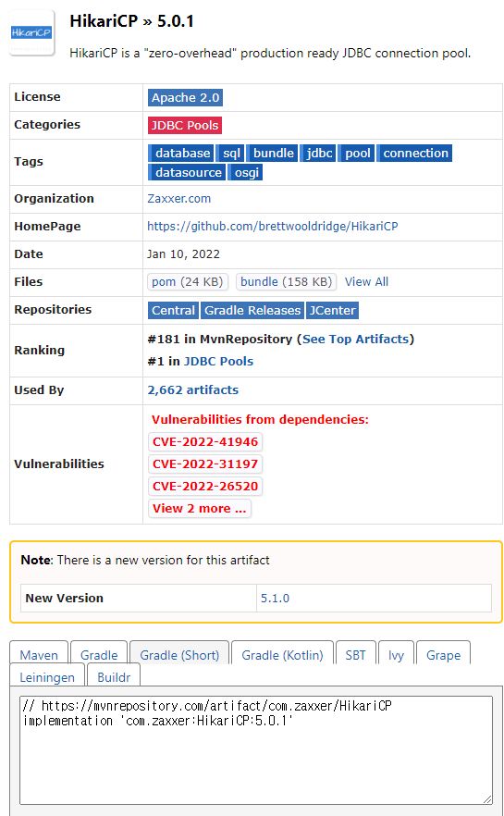Open the HikariCP GitHub homepage link
Screen dimensions: 504x816
coord(273,227)
